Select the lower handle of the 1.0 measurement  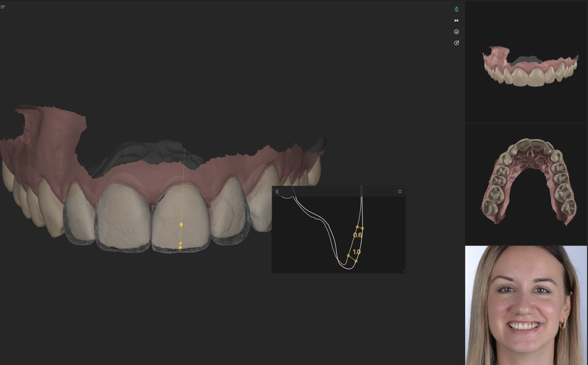[356, 261]
